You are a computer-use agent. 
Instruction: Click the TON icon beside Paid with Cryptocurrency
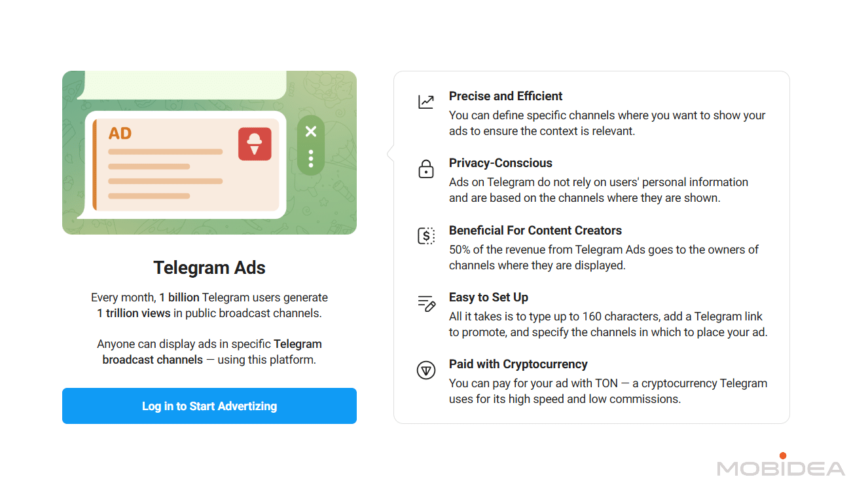pyautogui.click(x=426, y=370)
